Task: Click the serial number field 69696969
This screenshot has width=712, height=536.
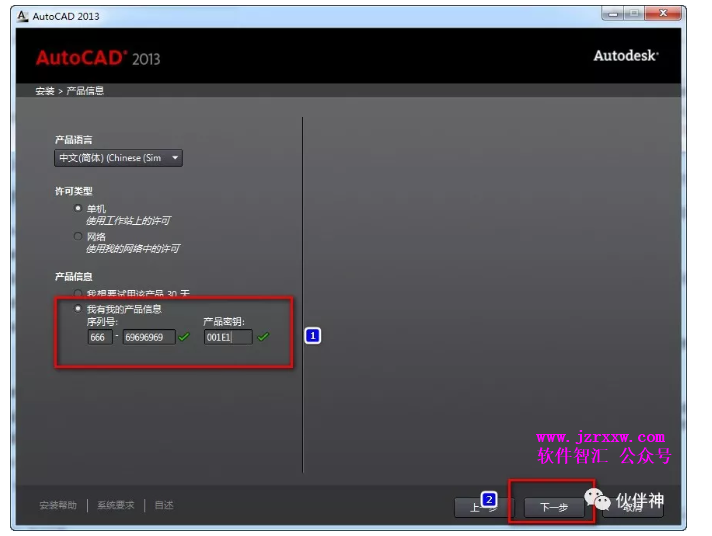Action: [149, 337]
